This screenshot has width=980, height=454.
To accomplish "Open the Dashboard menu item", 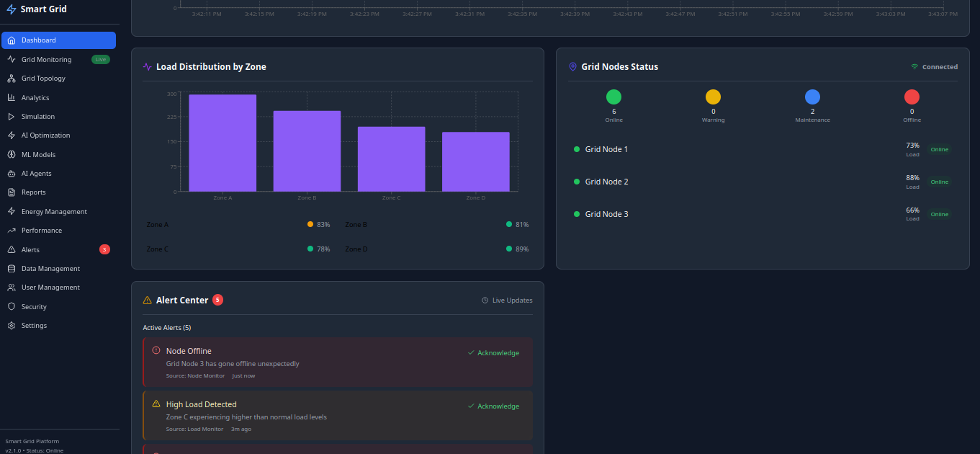I will point(58,40).
